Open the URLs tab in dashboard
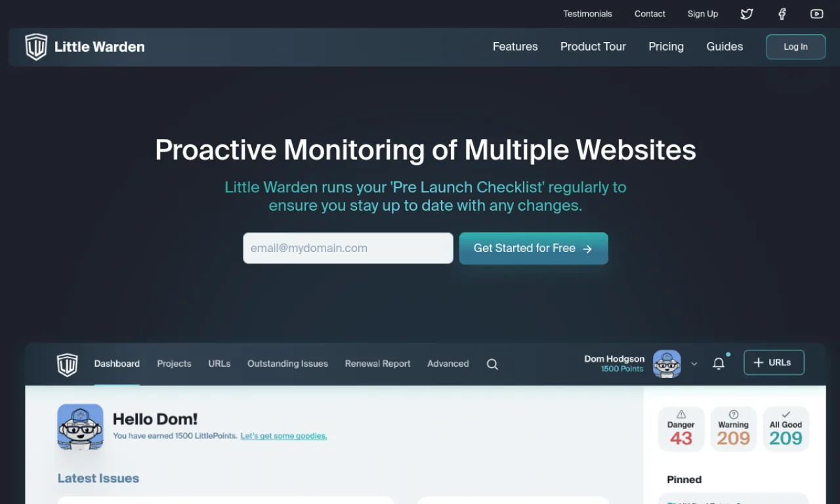The width and height of the screenshot is (840, 504). point(219,364)
